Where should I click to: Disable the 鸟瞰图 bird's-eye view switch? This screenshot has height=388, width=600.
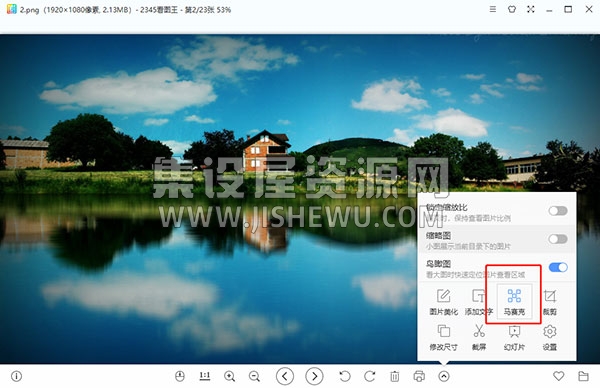(558, 267)
